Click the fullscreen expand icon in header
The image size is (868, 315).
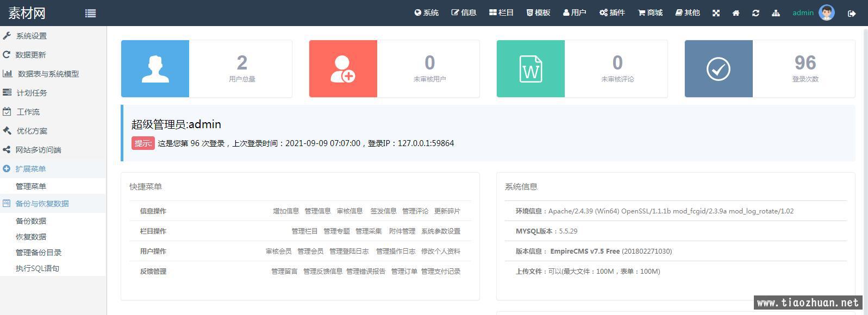[x=716, y=13]
